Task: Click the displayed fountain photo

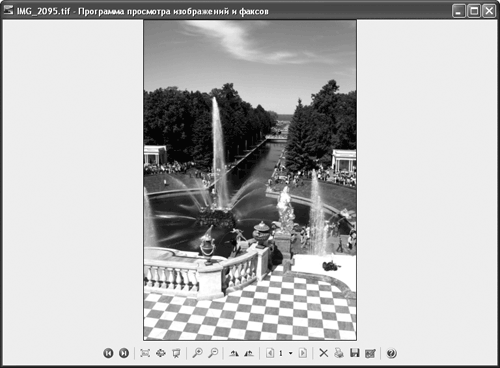Action: tap(250, 180)
